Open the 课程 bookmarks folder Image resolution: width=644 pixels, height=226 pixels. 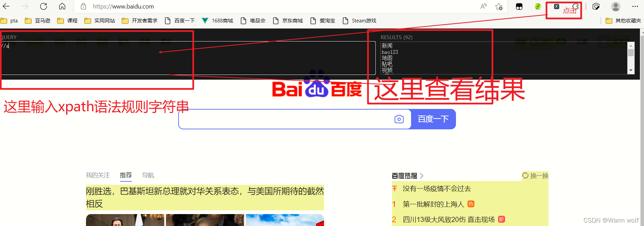click(67, 21)
